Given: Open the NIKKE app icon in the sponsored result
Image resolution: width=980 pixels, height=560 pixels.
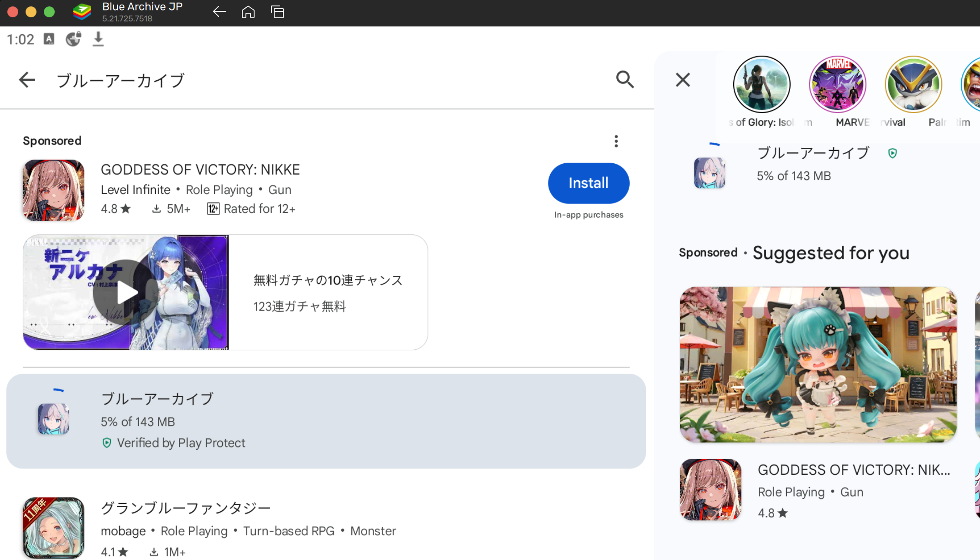Looking at the screenshot, I should click(53, 190).
